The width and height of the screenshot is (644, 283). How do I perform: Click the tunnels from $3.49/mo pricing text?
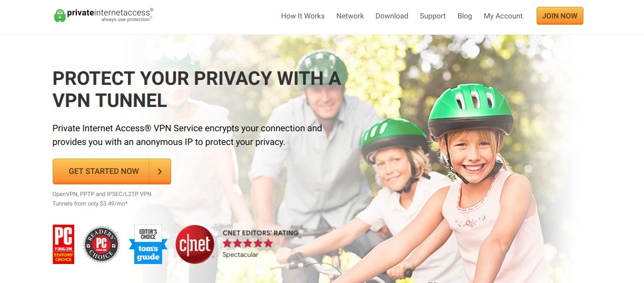point(90,203)
